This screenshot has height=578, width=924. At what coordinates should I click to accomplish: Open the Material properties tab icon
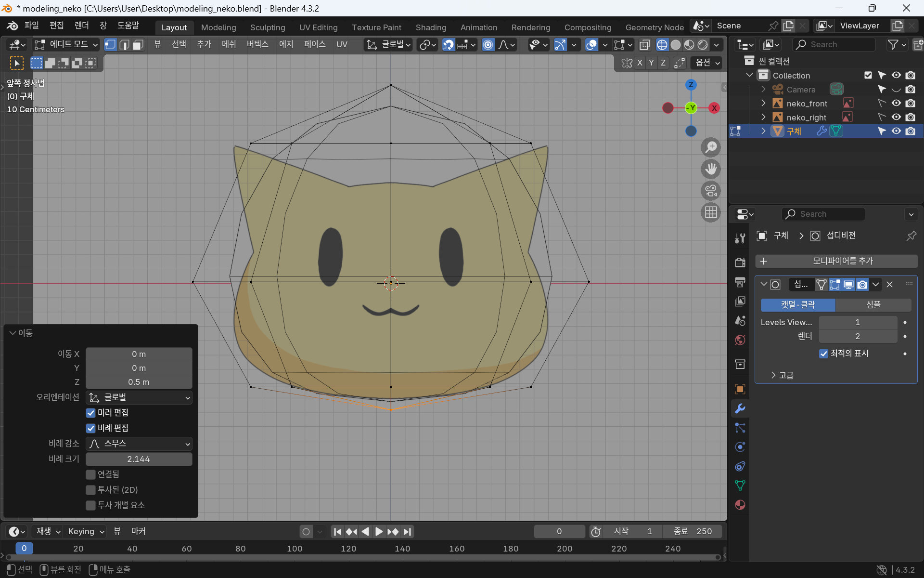pyautogui.click(x=740, y=505)
